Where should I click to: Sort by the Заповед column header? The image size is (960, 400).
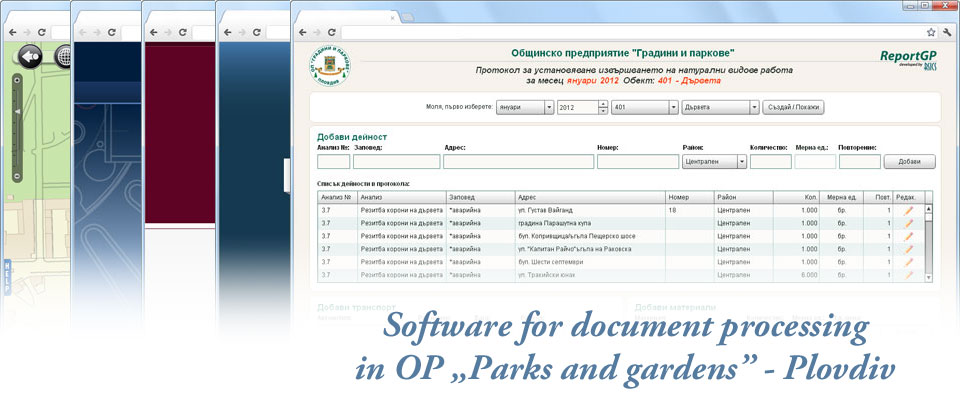pyautogui.click(x=480, y=197)
